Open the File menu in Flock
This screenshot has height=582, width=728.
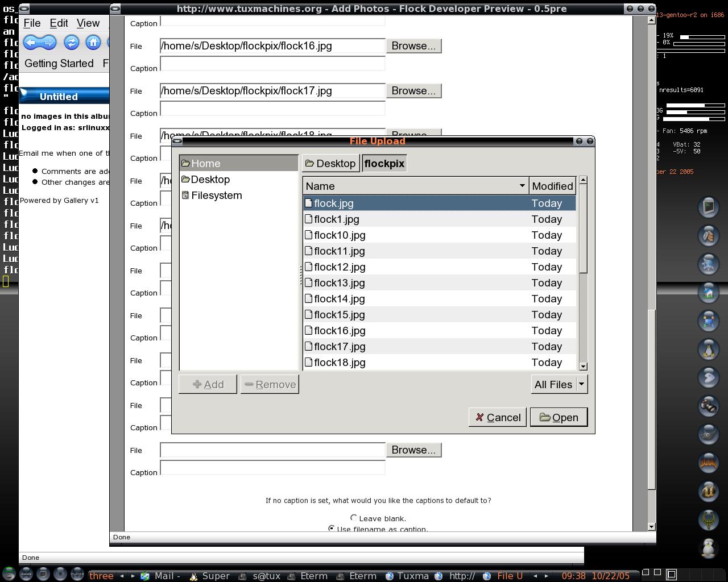coord(32,23)
